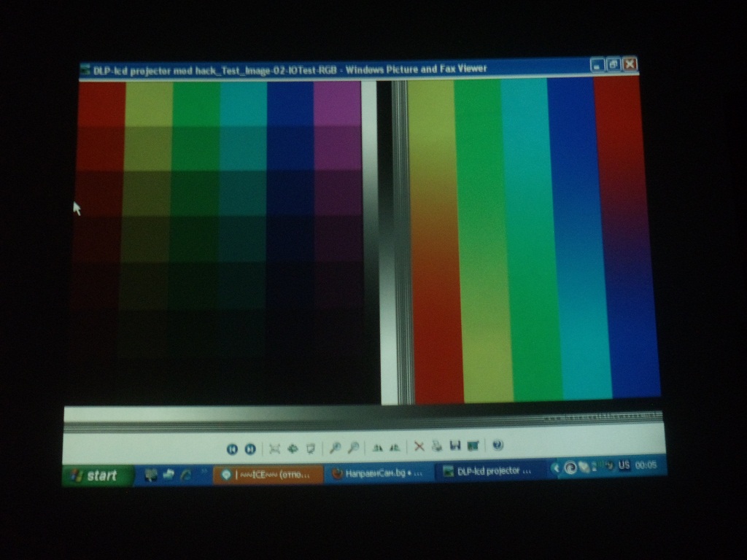This screenshot has height=560, width=747.
Task: Expand hidden system tray icons
Action: click(x=556, y=467)
